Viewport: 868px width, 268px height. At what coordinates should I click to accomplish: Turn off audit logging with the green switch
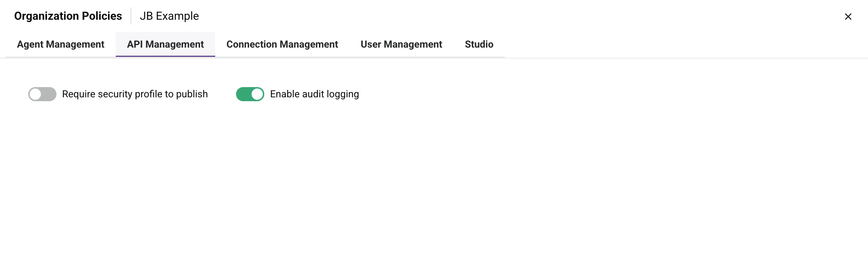pyautogui.click(x=250, y=94)
